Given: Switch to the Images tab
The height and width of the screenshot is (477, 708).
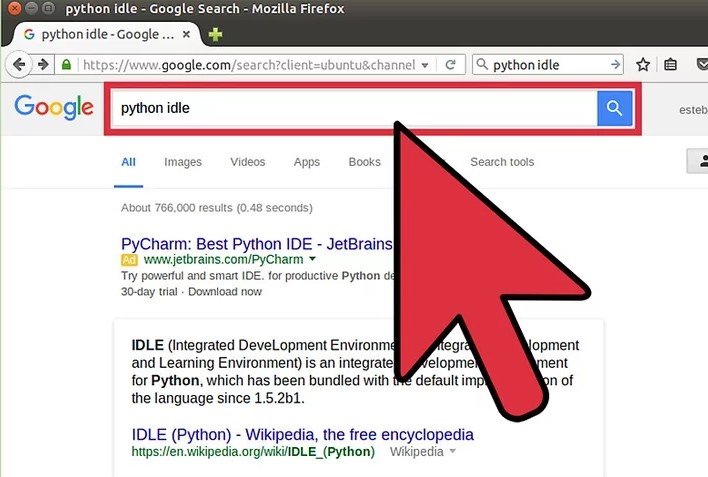Looking at the screenshot, I should click(x=183, y=162).
